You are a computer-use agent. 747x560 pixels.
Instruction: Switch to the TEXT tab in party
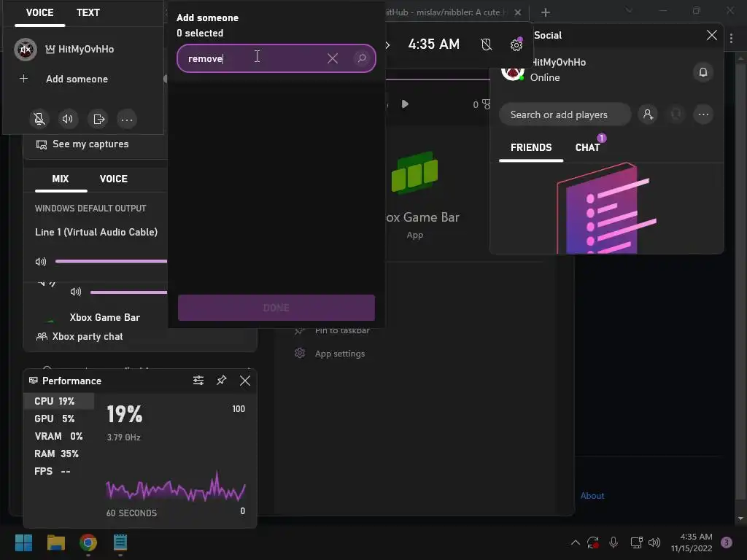[x=88, y=13]
